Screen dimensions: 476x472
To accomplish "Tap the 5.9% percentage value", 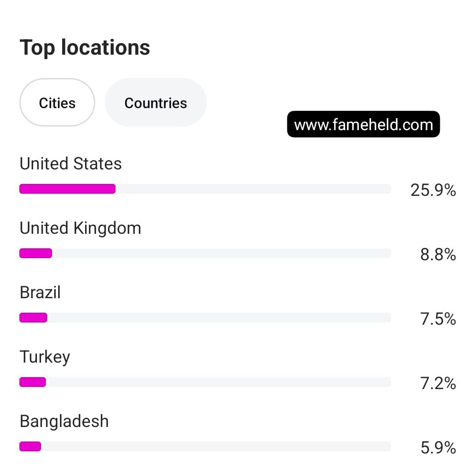I will (x=438, y=448).
